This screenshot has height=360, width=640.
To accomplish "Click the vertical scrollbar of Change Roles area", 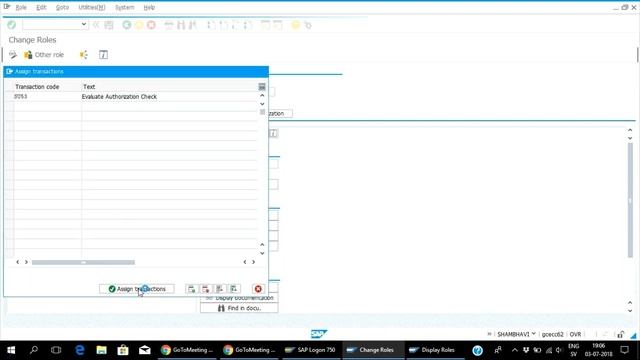I will pos(630,200).
